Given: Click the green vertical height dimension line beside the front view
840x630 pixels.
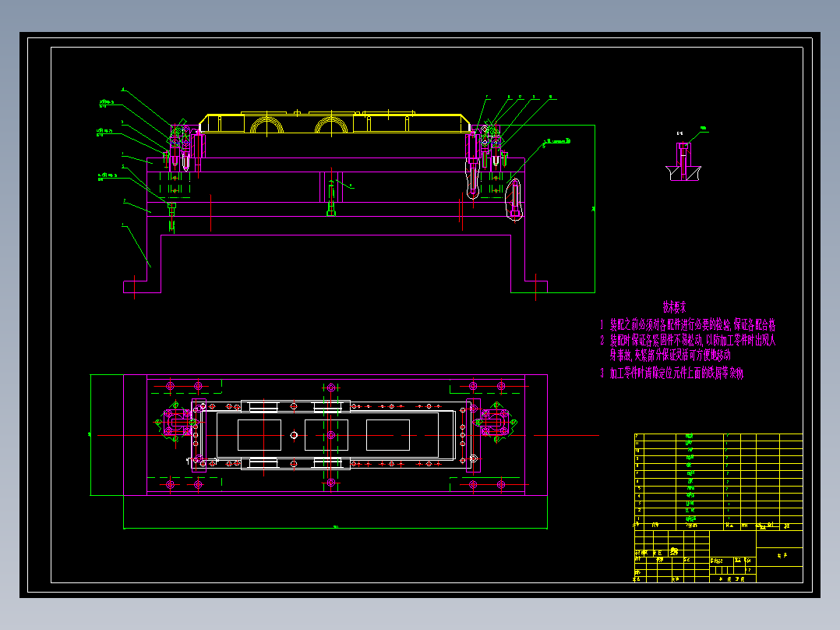Looking at the screenshot, I should pos(595,209).
